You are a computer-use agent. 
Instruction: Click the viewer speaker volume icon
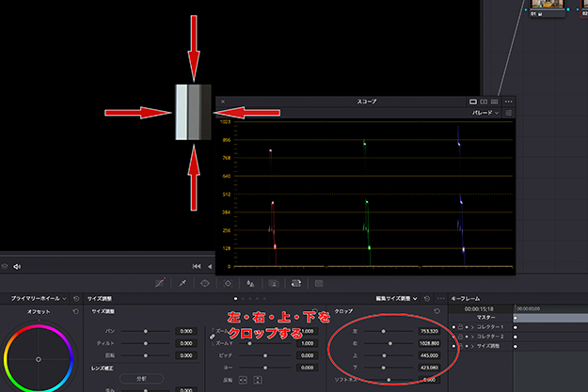tap(17, 267)
